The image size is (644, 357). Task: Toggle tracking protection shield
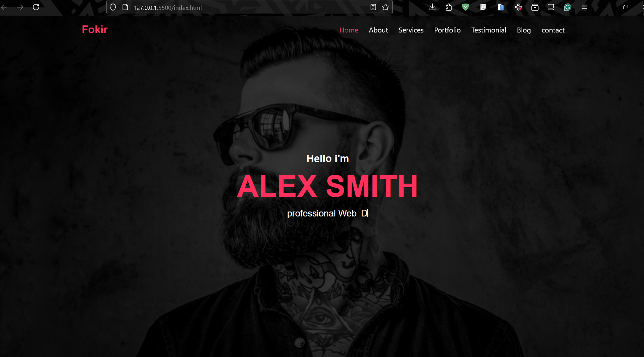[x=113, y=7]
